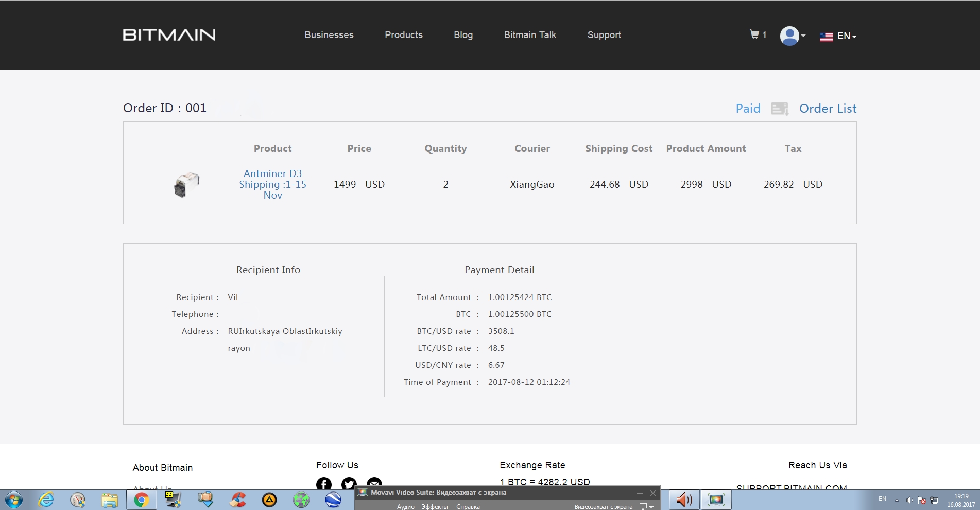Switch to Google Chrome on taskbar

click(141, 500)
